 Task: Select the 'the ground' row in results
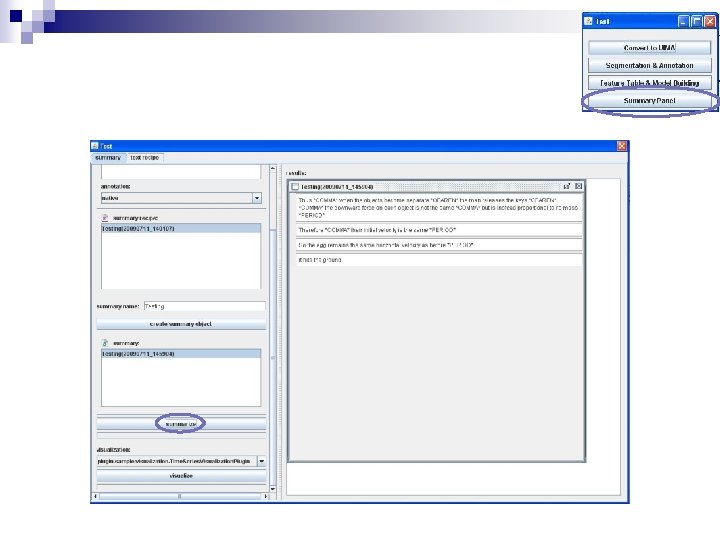439,260
